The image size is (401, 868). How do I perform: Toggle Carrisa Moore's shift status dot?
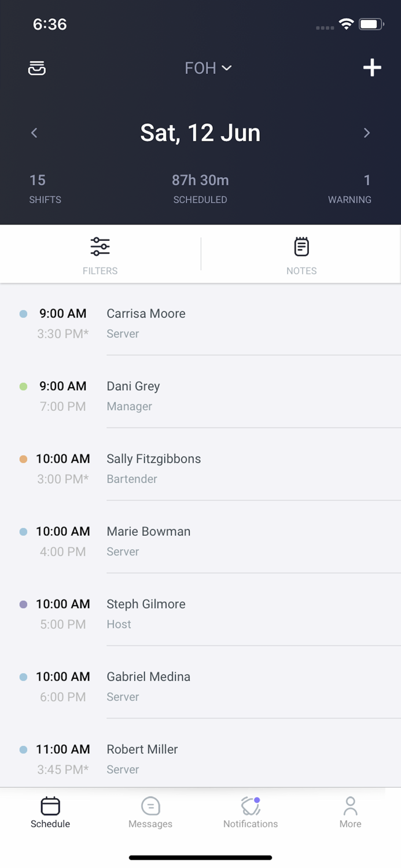click(23, 313)
